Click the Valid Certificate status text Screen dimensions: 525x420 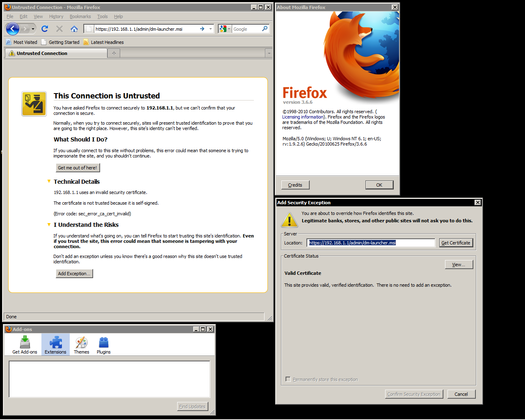303,273
